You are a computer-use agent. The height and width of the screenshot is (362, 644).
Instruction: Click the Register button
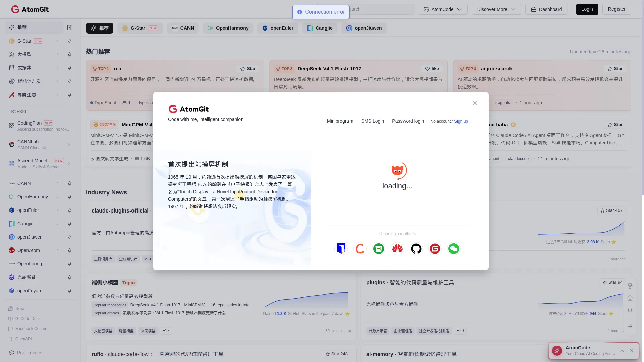tap(616, 9)
